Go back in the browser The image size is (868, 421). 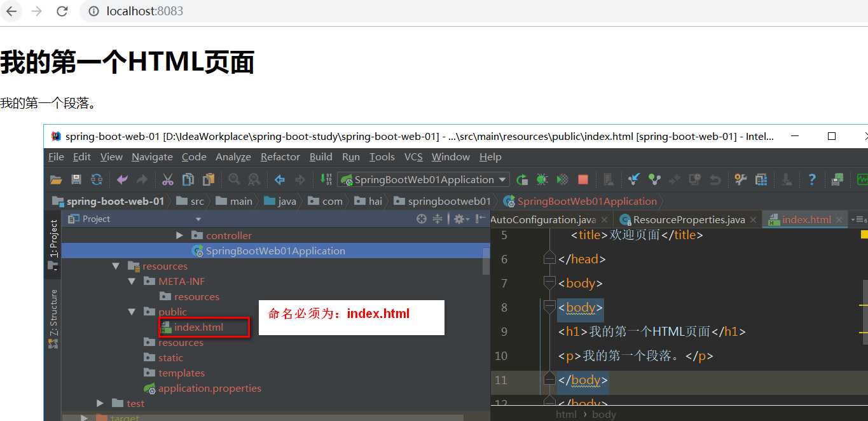pyautogui.click(x=11, y=11)
